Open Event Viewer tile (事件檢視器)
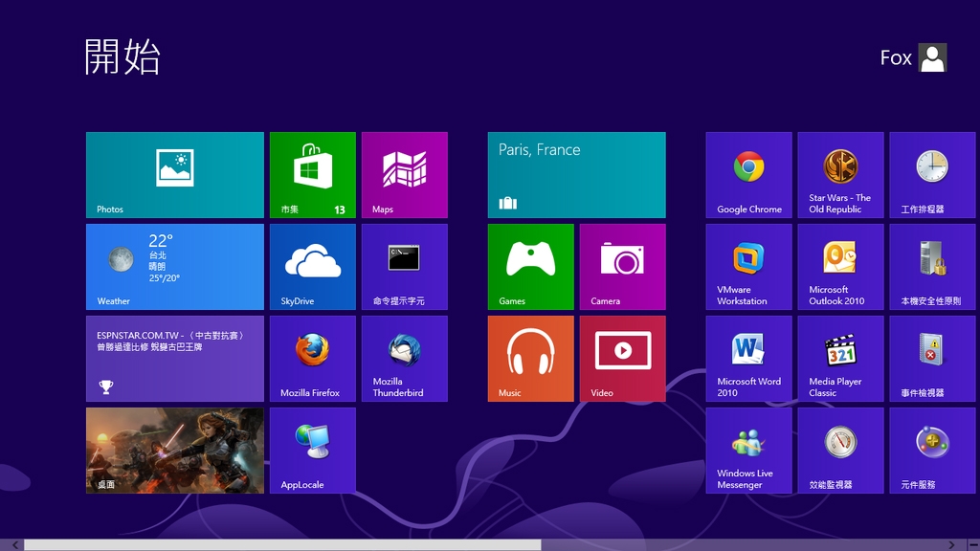Viewport: 980px width, 551px height. [x=932, y=359]
